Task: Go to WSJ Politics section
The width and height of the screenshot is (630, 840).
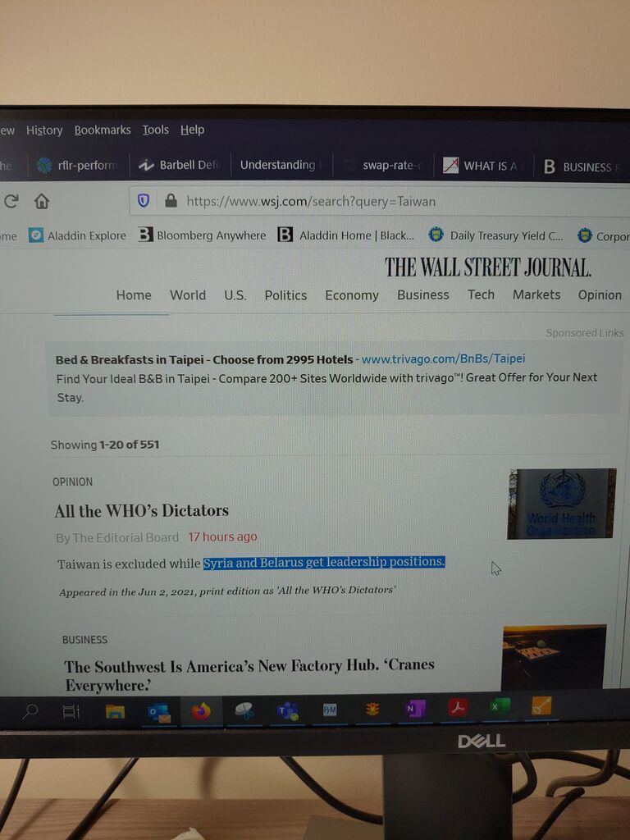Action: click(285, 295)
